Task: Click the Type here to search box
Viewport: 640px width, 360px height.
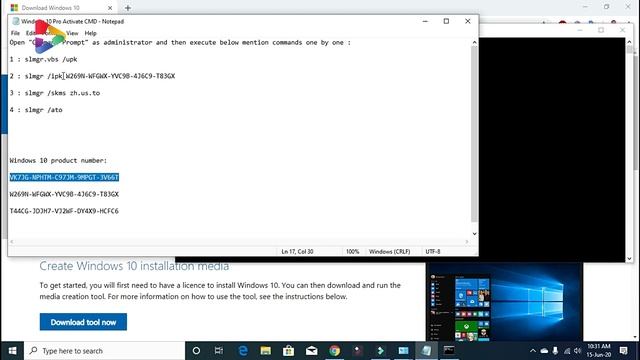Action: [x=104, y=351]
